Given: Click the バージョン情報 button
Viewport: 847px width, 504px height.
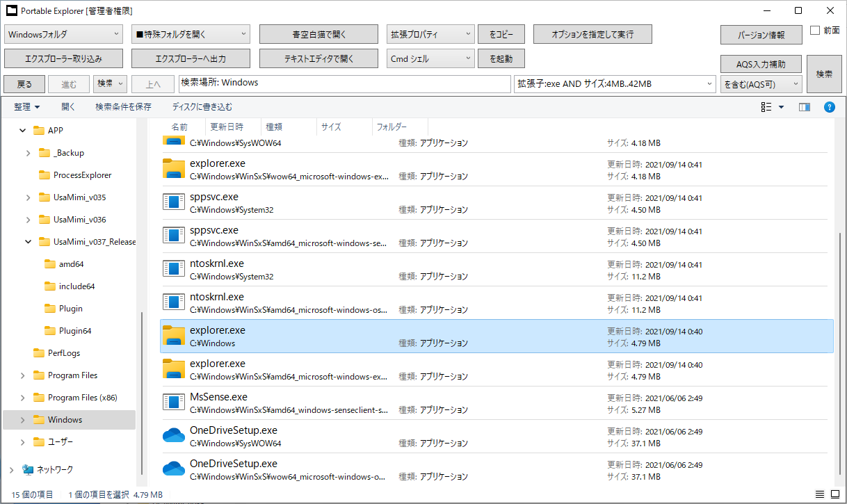Looking at the screenshot, I should tap(761, 35).
